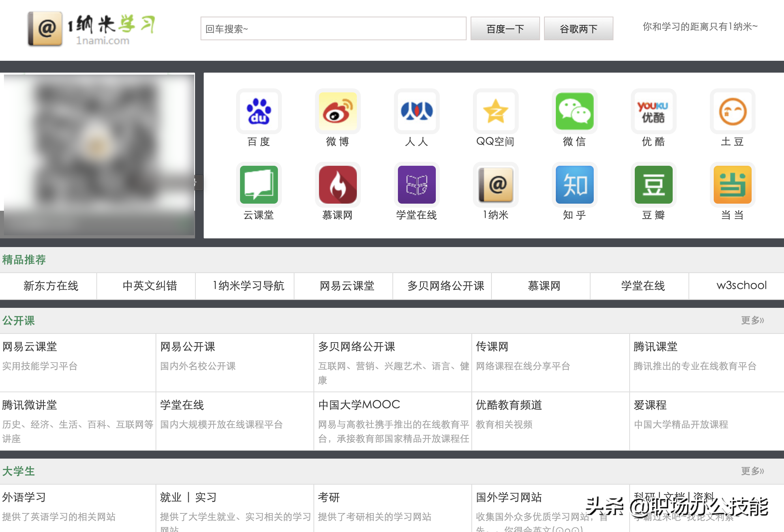
Task: Click the 大学生 section heading
Action: (x=19, y=471)
